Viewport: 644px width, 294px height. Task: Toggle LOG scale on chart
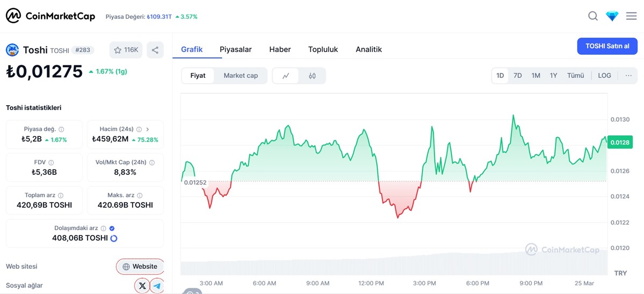pyautogui.click(x=604, y=76)
